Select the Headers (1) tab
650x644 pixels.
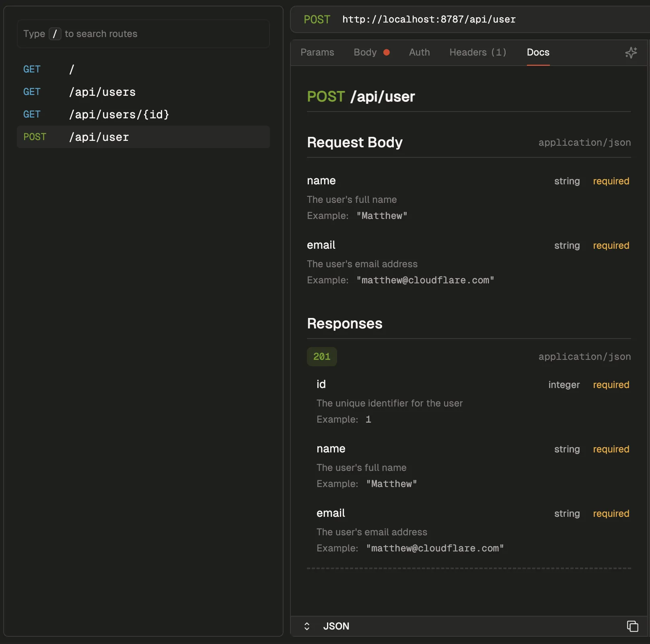tap(477, 52)
